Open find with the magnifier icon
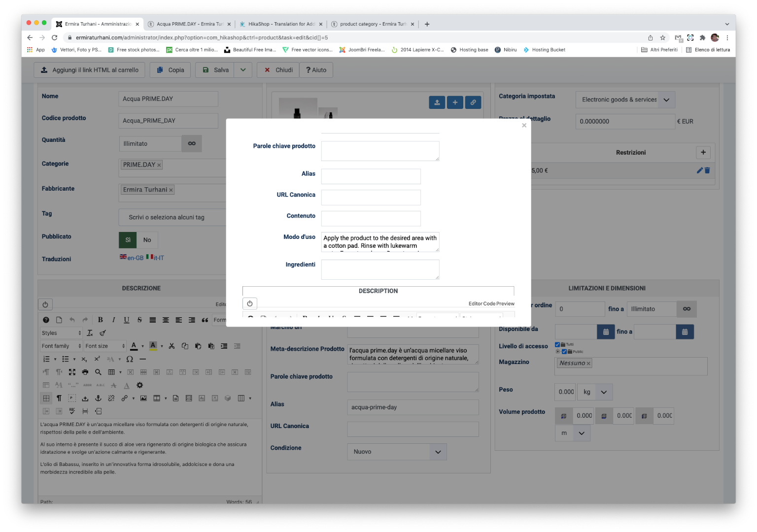 click(98, 372)
